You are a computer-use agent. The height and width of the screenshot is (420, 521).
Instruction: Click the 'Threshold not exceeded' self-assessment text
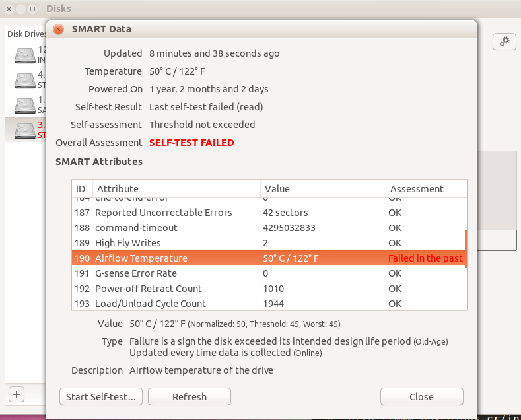click(202, 125)
